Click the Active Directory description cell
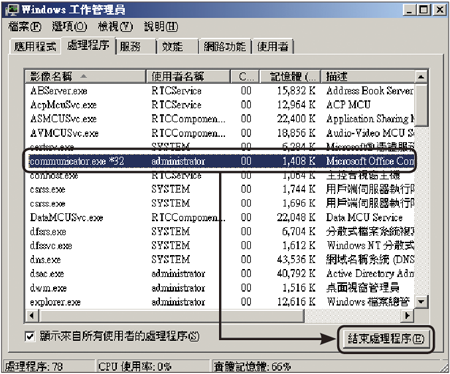Screen dimensions: 450x374 (x=370, y=274)
